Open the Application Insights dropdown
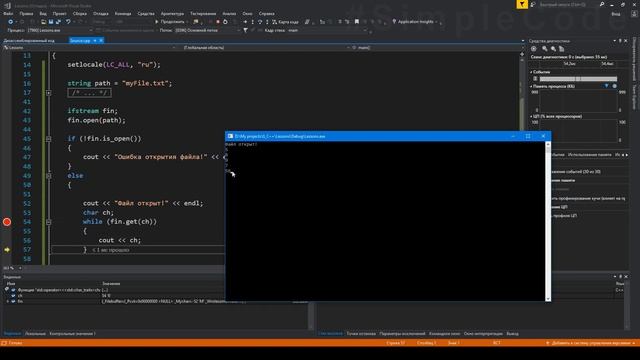 (x=415, y=22)
